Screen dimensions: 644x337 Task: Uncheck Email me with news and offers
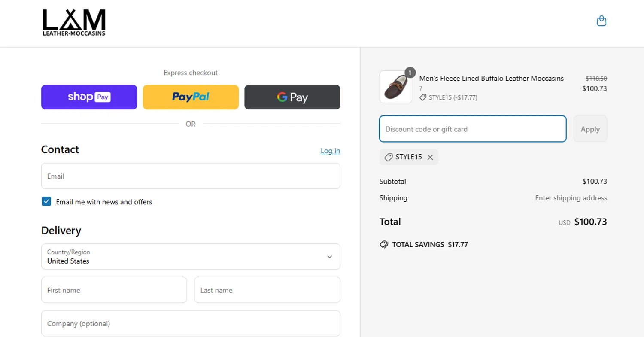pos(46,202)
